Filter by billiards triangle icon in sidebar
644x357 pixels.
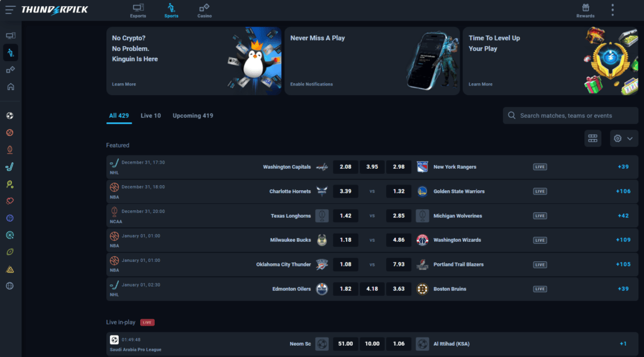10,269
